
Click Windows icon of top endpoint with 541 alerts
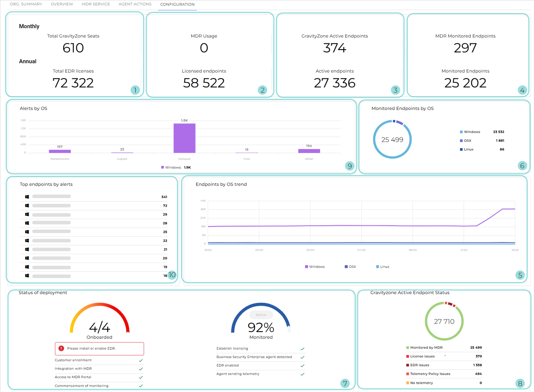[x=27, y=197]
